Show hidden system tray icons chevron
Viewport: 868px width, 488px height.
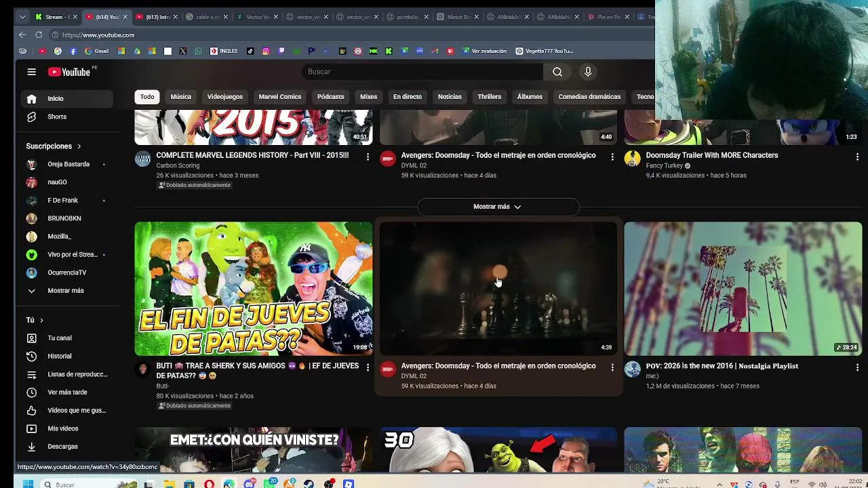(x=720, y=484)
